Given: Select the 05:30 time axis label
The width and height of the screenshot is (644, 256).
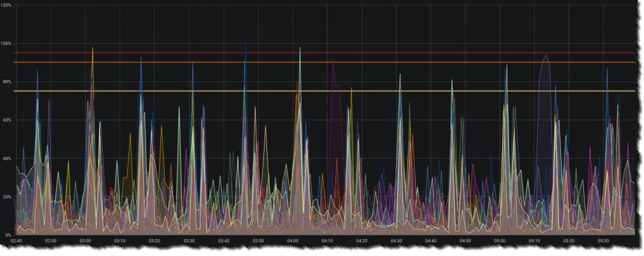Looking at the screenshot, I should (x=603, y=240).
